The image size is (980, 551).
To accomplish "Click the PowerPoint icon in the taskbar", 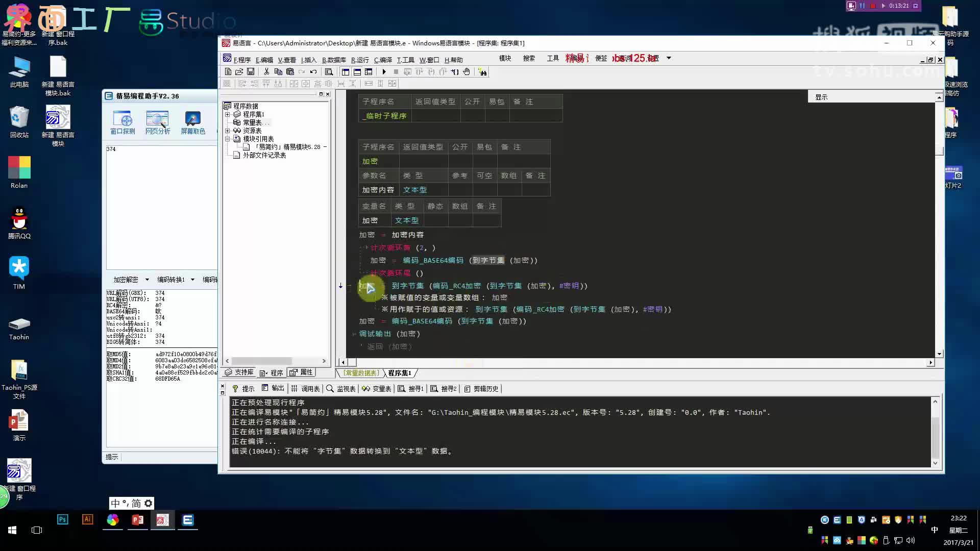I will click(x=137, y=520).
